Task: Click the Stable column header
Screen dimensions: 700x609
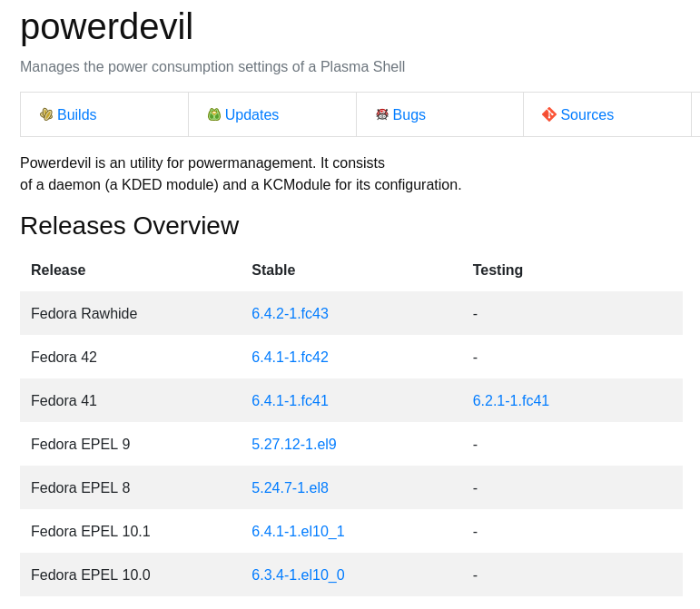Action: (x=273, y=270)
